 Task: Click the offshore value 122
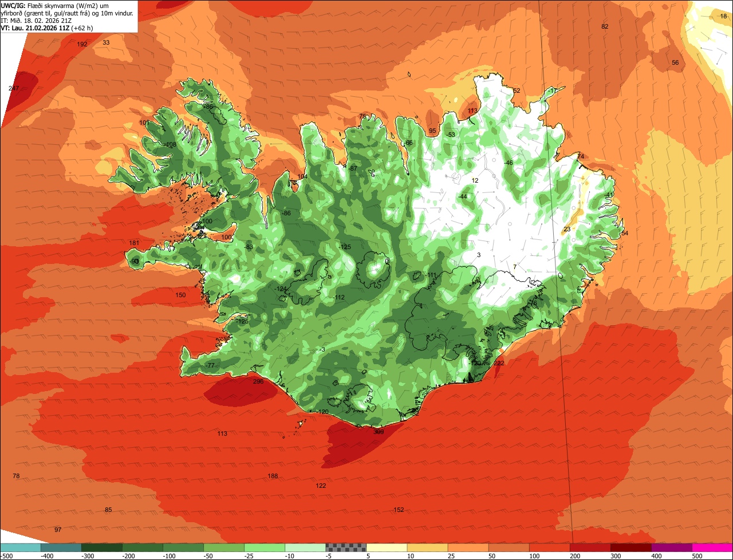point(321,486)
